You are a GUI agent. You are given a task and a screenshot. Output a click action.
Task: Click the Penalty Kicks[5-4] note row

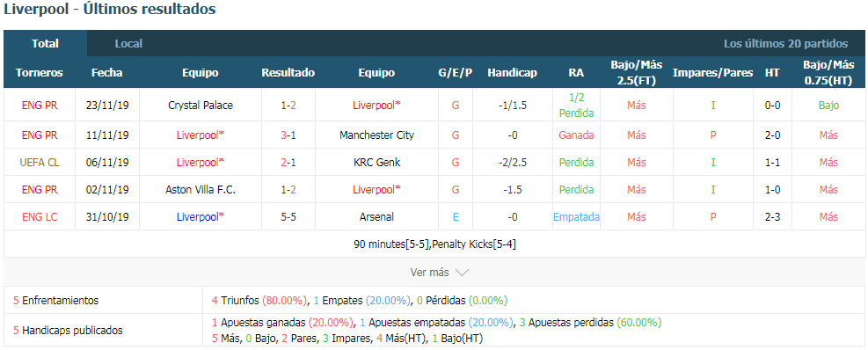[434, 244]
